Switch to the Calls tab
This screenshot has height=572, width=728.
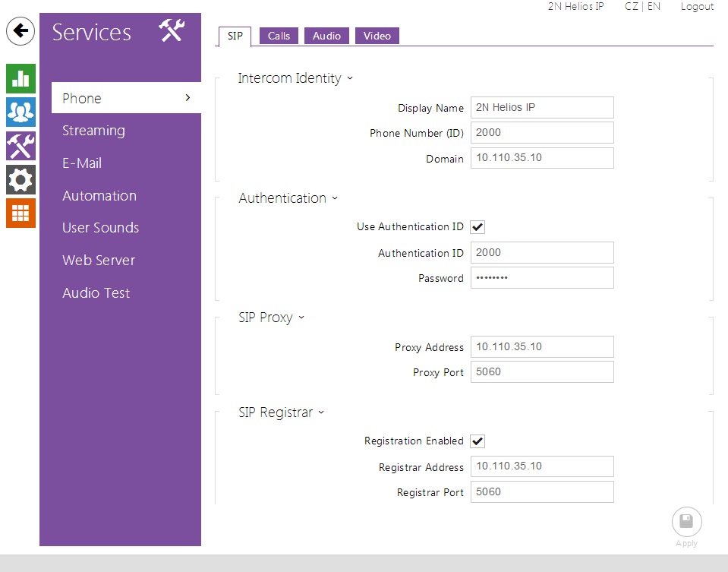pyautogui.click(x=279, y=36)
